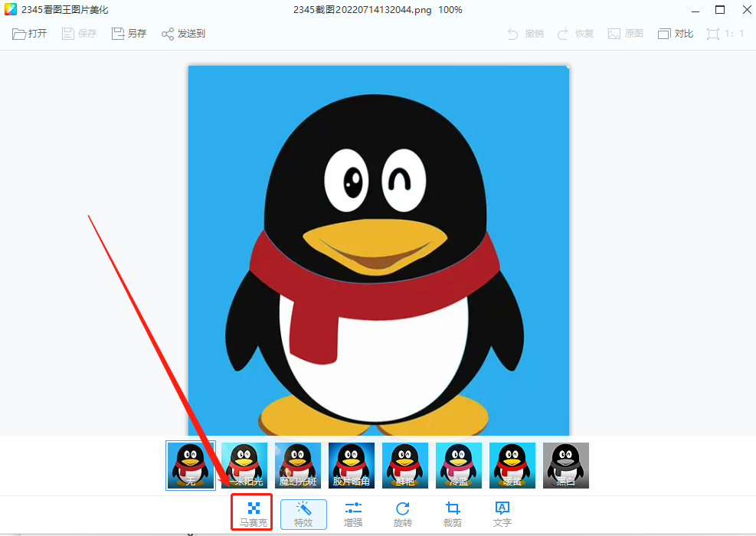Click the 恢复 (Redo) icon
Viewport: 756px width, 536px height.
click(x=575, y=34)
